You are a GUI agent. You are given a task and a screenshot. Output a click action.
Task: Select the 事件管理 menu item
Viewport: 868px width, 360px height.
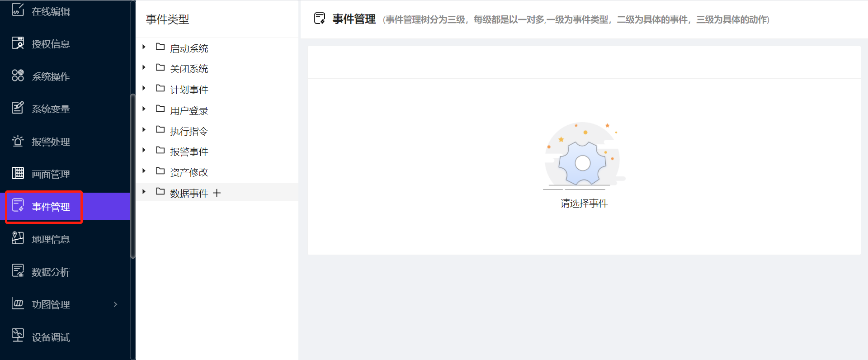(65, 207)
